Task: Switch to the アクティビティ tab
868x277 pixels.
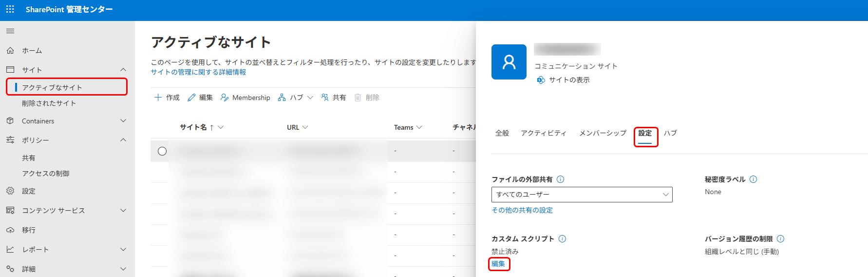Action: coord(544,133)
